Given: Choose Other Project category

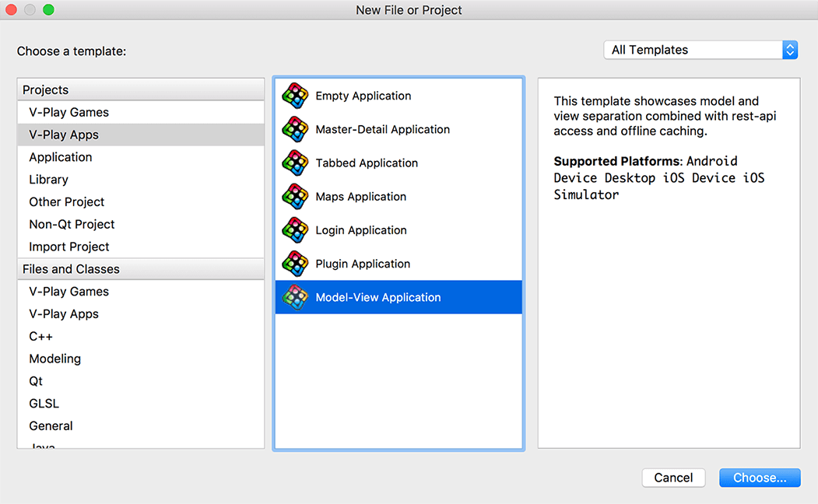Looking at the screenshot, I should tap(141, 201).
